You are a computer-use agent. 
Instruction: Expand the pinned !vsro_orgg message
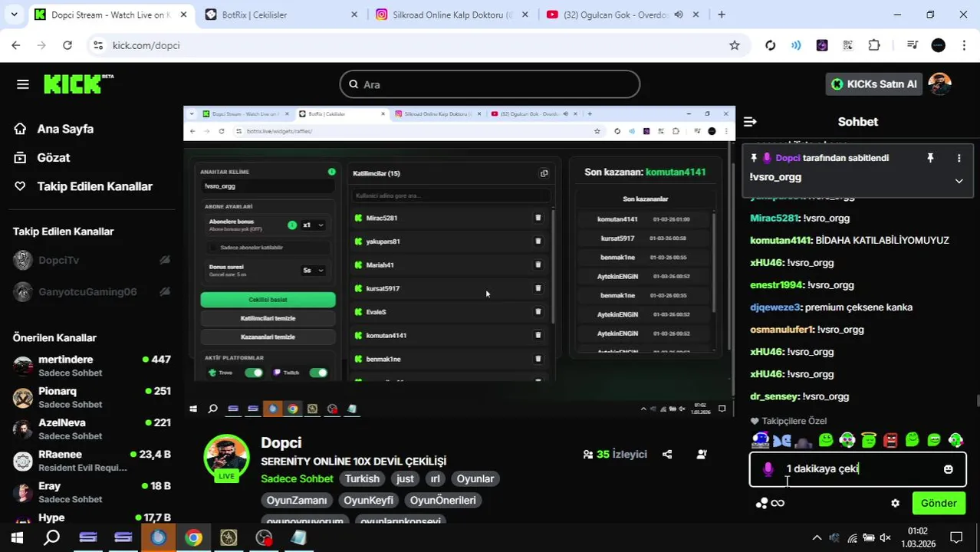coord(959,181)
